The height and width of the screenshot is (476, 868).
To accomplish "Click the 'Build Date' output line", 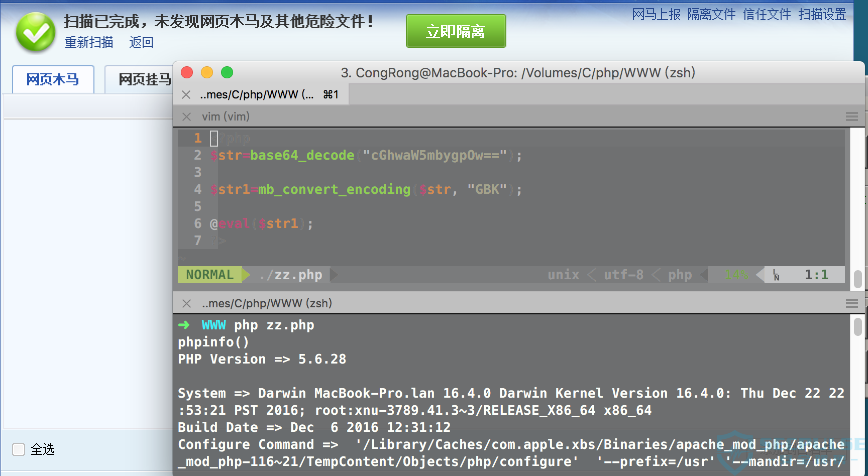I will coord(314,427).
